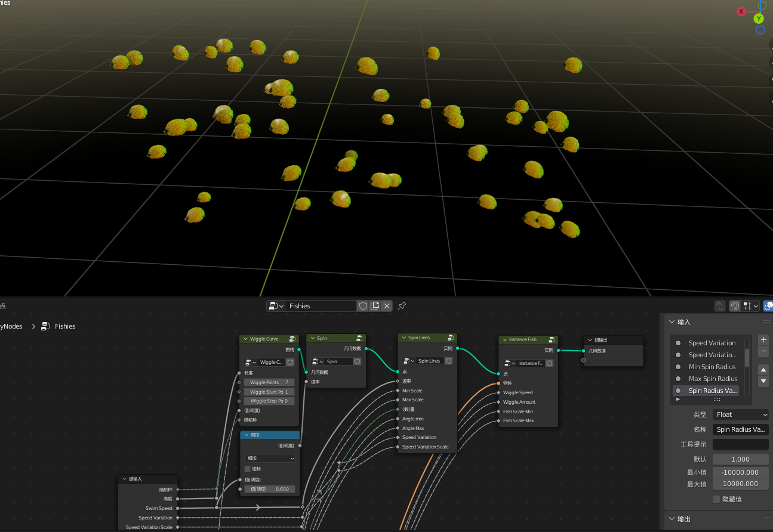Open snap node element dropdown
This screenshot has height=532, width=773.
[750, 306]
